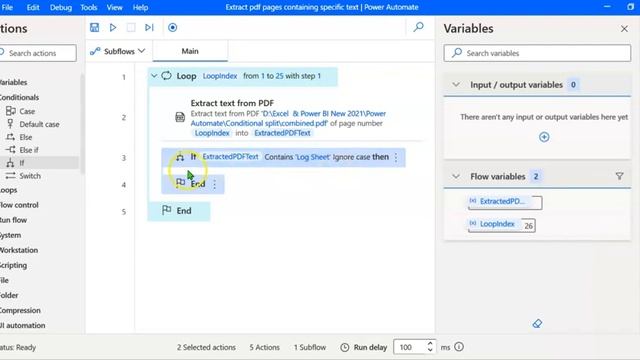Start the Recorder with the circle icon
Image resolution: width=640 pixels, height=360 pixels.
pos(173,27)
